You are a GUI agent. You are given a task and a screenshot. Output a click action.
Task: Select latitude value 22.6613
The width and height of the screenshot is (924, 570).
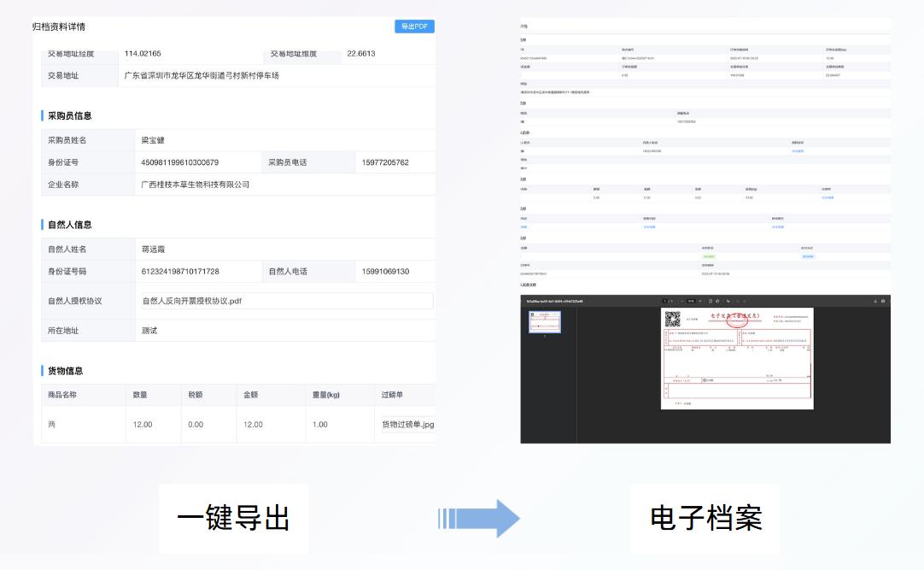pos(360,53)
